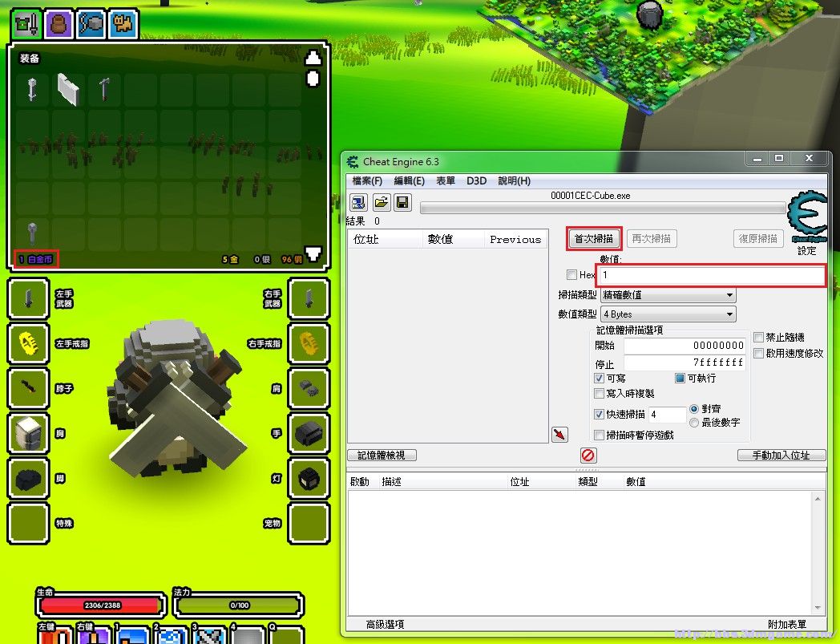840x644 pixels.
Task: Click the 再次掃描 next scan button
Action: [x=652, y=239]
